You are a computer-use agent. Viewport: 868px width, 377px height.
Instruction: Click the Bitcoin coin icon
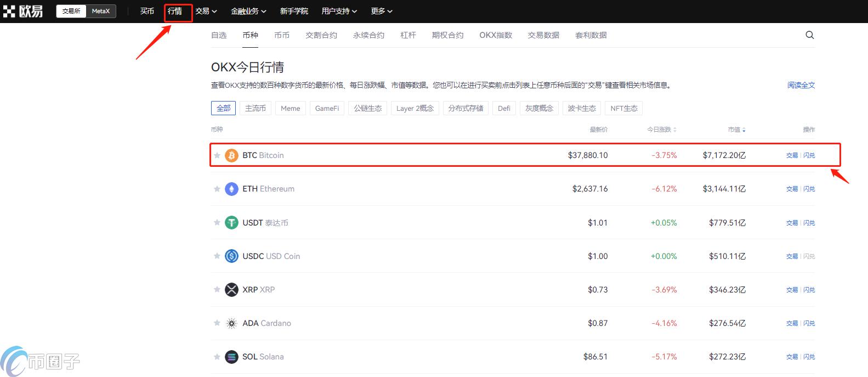(231, 155)
